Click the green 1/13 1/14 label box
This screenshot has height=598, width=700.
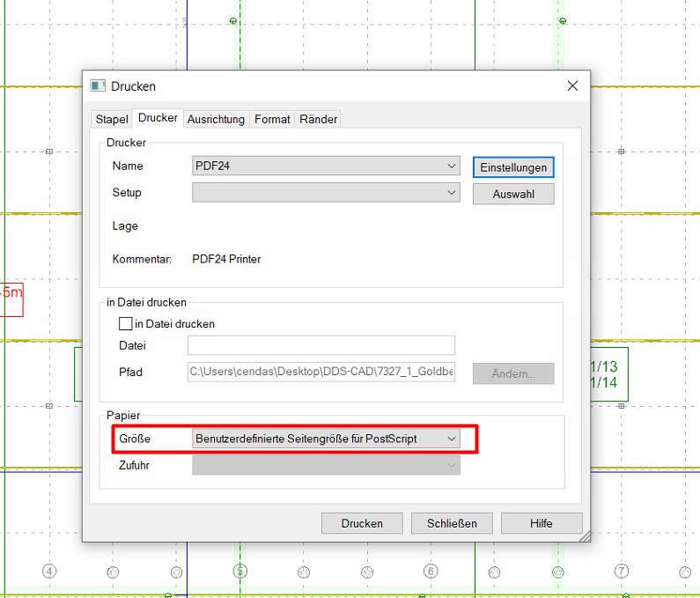[x=609, y=374]
